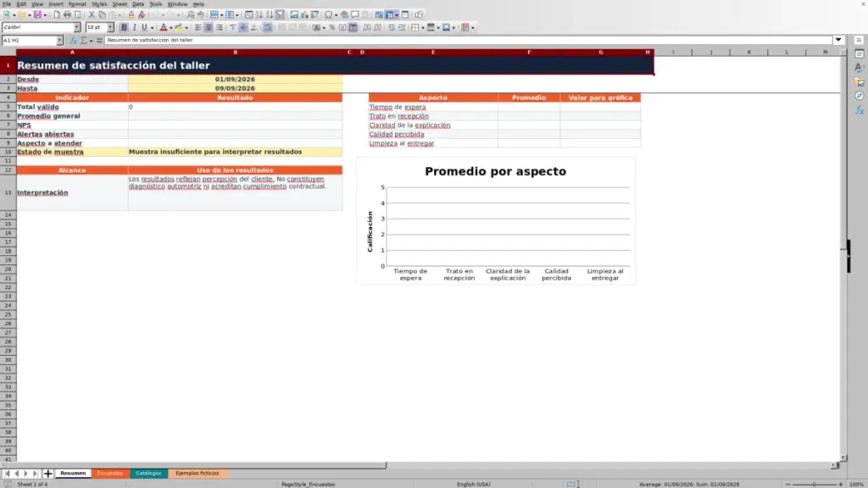The width and height of the screenshot is (868, 488).
Task: Open the Insert menu
Action: coord(56,4)
